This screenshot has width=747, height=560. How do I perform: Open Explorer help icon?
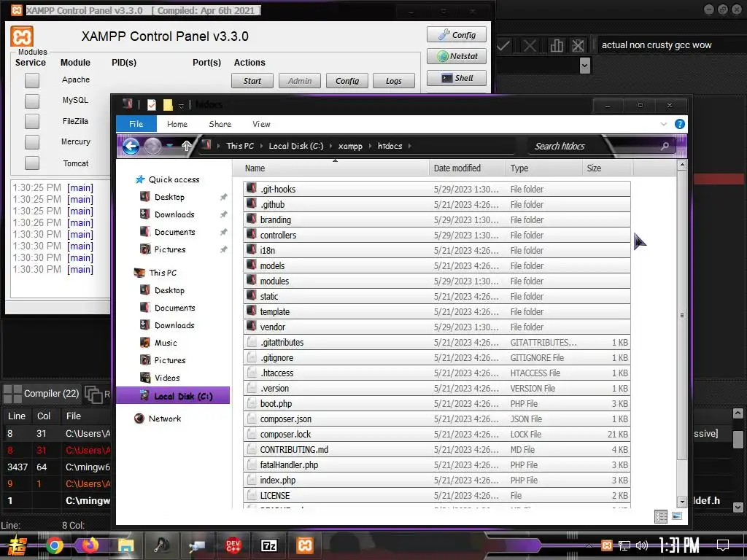tap(679, 124)
